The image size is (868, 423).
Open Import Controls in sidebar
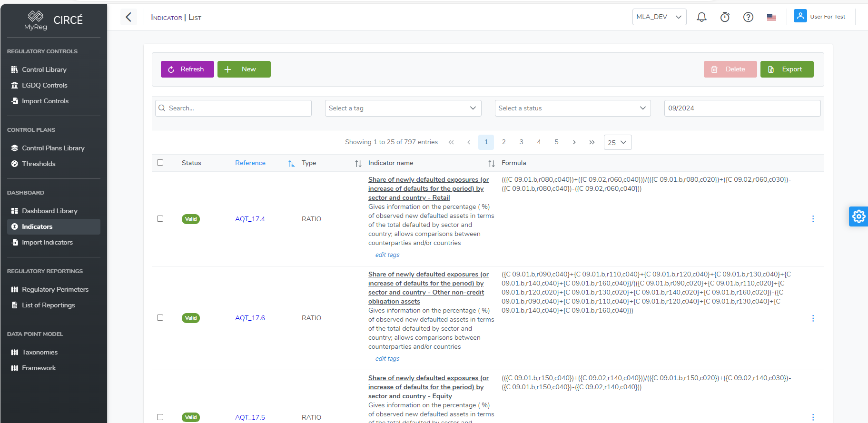[x=54, y=101]
